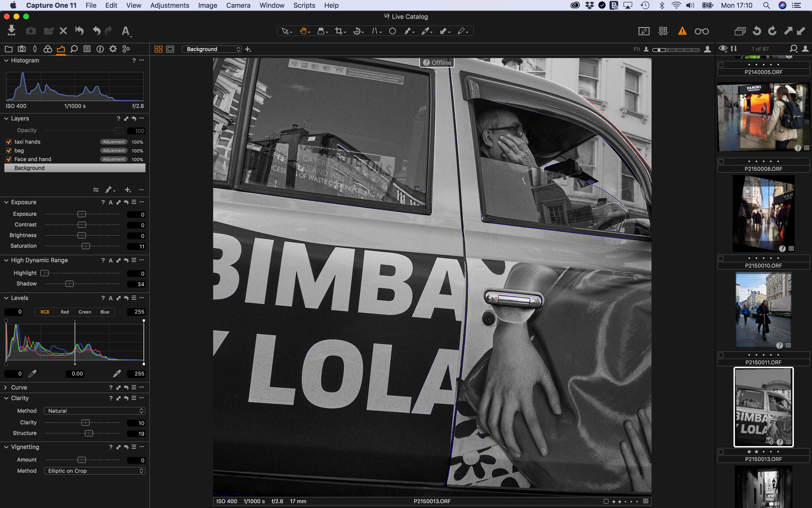Select the Background layer row
812x508 pixels.
pos(75,168)
